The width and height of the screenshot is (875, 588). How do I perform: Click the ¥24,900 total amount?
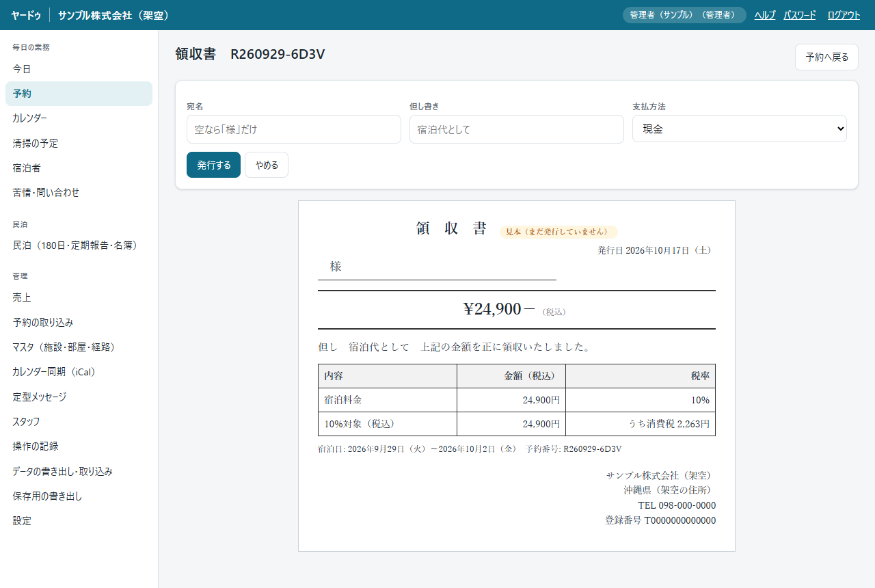[500, 309]
